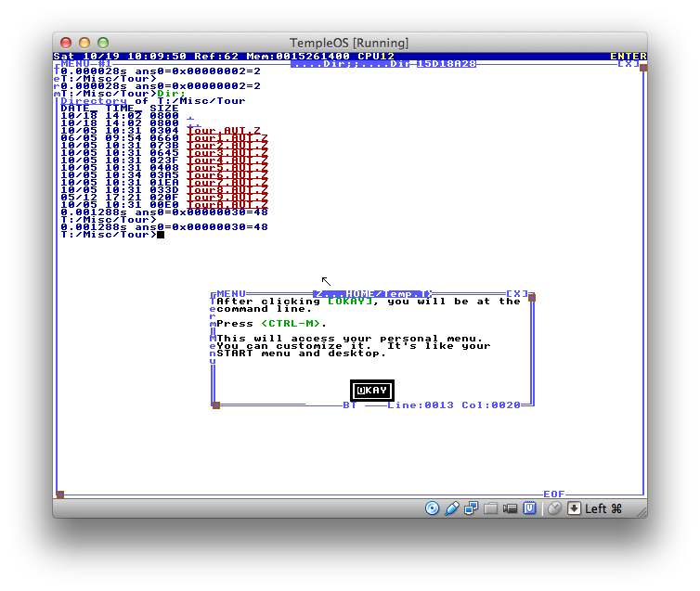Click the optical disc icon in status bar
This screenshot has width=700, height=591.
pyautogui.click(x=432, y=508)
